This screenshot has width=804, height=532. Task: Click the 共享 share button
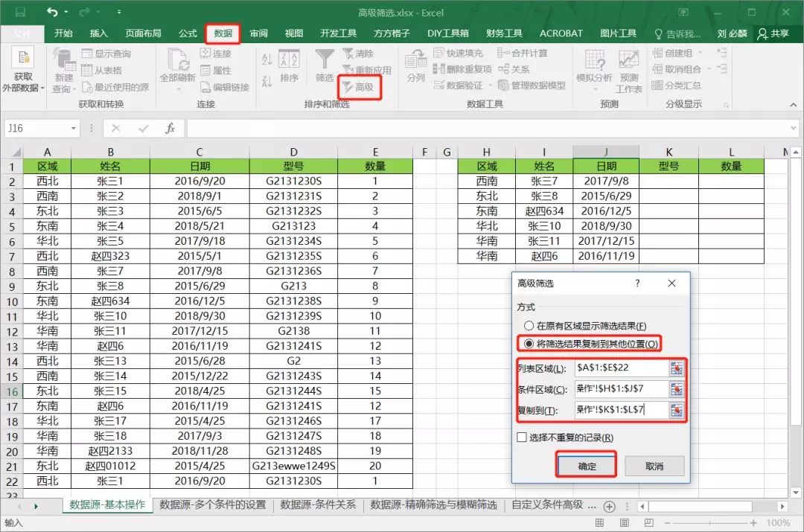[x=773, y=33]
